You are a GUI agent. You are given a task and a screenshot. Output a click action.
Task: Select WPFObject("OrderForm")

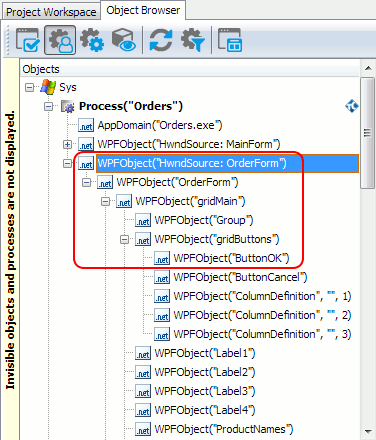[177, 182]
